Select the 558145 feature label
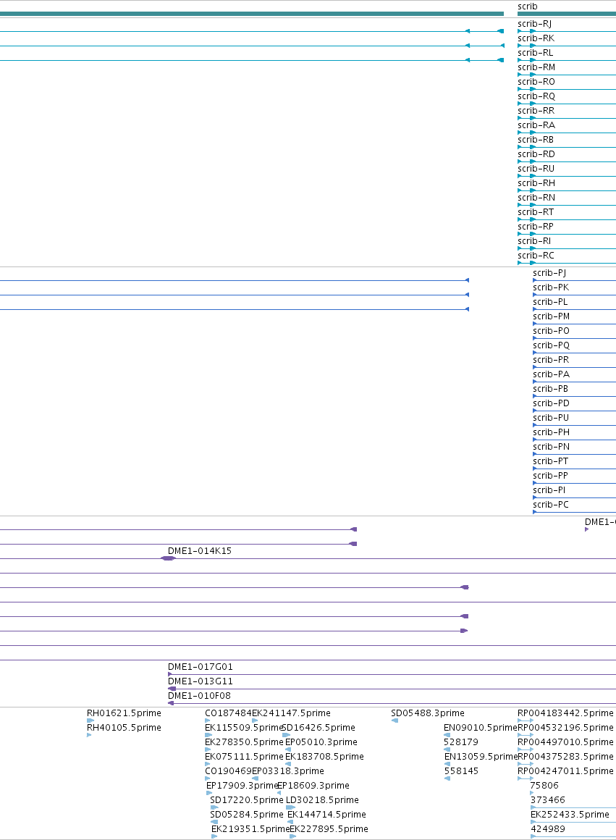This screenshot has height=840, width=616. (x=461, y=771)
